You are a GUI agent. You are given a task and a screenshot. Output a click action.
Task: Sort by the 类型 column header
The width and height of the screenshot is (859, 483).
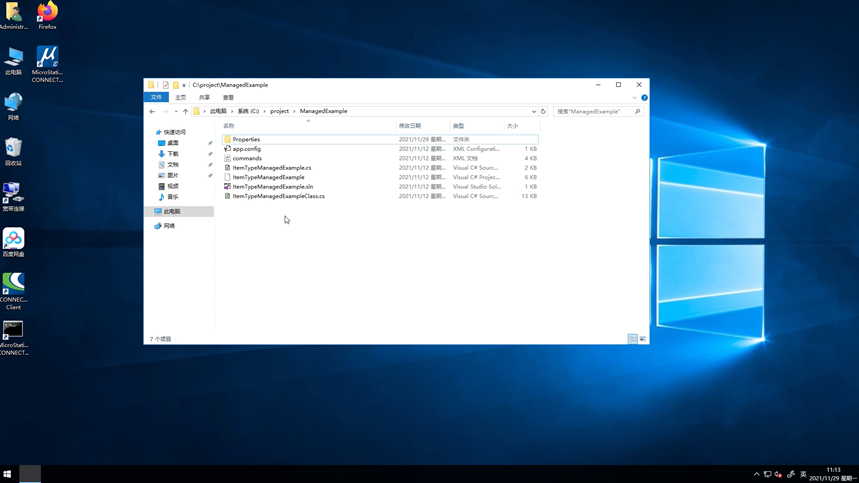pos(476,126)
